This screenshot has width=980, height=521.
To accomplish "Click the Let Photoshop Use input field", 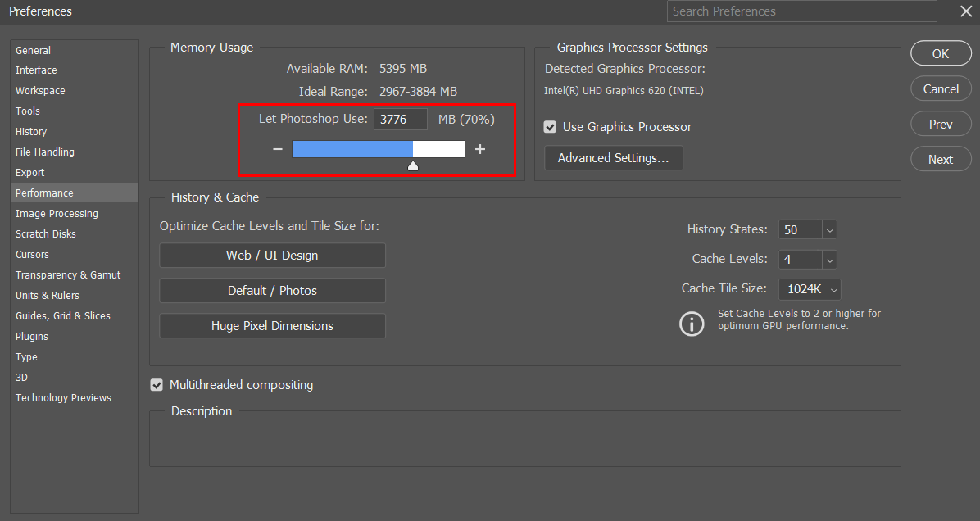I will coord(401,120).
